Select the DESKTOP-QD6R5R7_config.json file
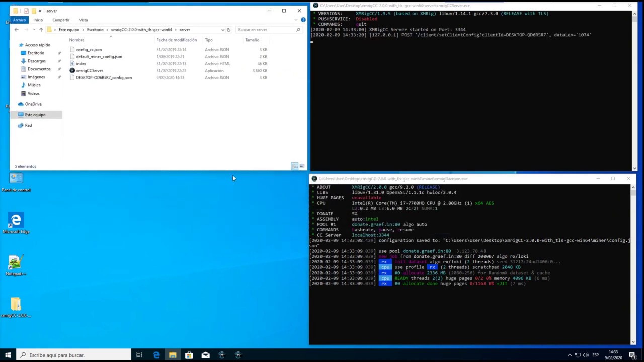644x362 pixels. 104,78
